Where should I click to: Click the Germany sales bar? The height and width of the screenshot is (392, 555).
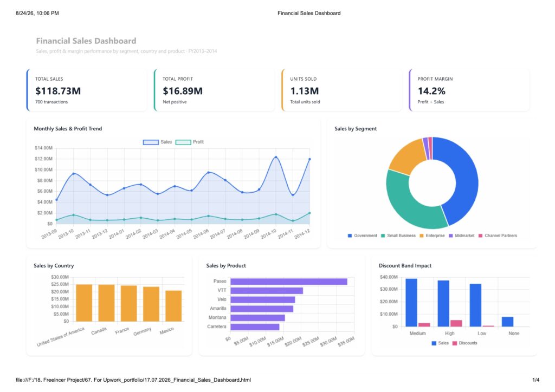[x=151, y=304]
